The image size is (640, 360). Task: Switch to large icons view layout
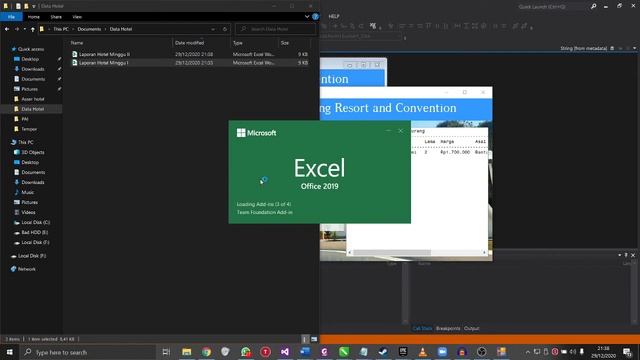pos(314,339)
